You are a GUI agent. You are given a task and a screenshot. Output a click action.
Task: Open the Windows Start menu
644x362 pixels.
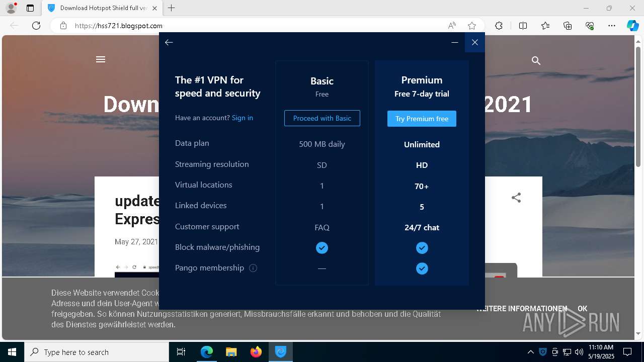tap(12, 352)
